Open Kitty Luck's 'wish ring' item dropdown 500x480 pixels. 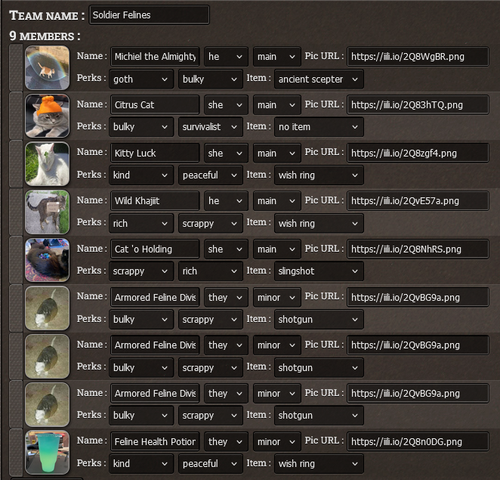pyautogui.click(x=319, y=175)
